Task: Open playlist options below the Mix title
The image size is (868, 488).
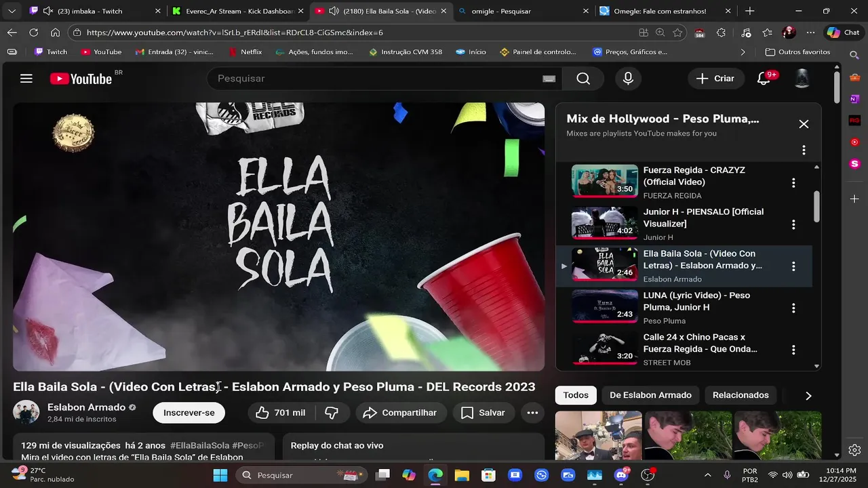Action: pyautogui.click(x=804, y=150)
